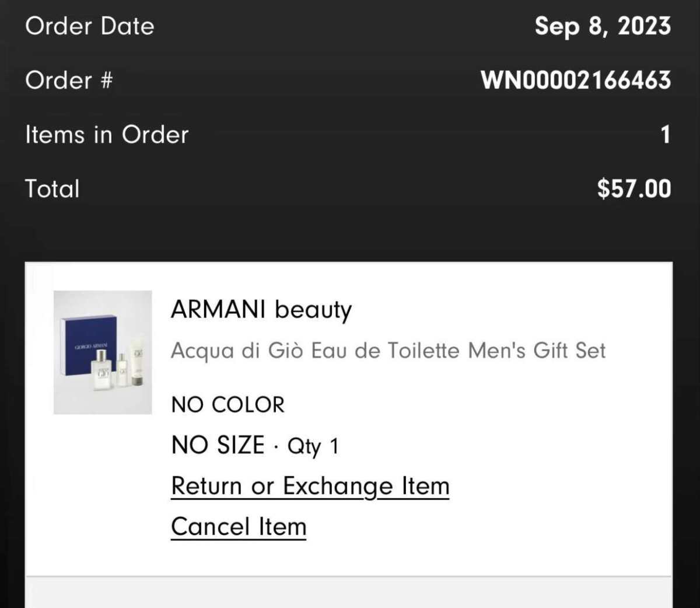The image size is (700, 608).
Task: Click the $57.00 total amount
Action: pyautogui.click(x=634, y=188)
